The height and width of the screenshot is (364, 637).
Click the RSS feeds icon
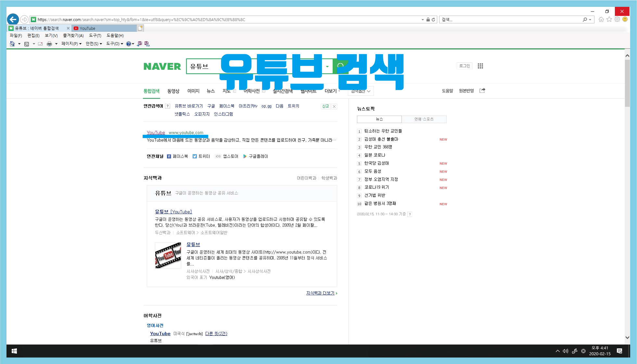click(x=27, y=44)
